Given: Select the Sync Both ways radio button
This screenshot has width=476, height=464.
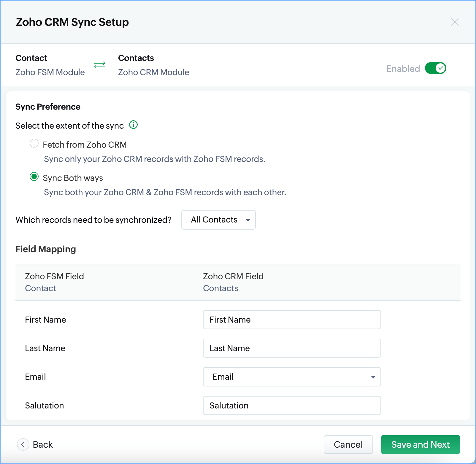Looking at the screenshot, I should (x=34, y=177).
